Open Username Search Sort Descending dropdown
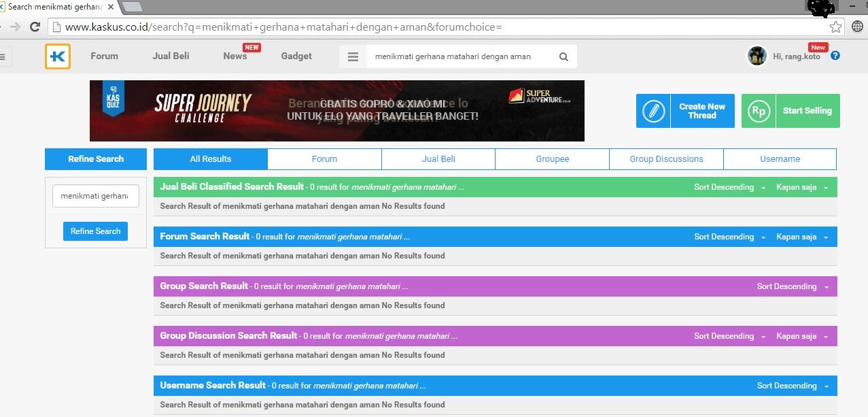The width and height of the screenshot is (868, 417). [x=793, y=386]
